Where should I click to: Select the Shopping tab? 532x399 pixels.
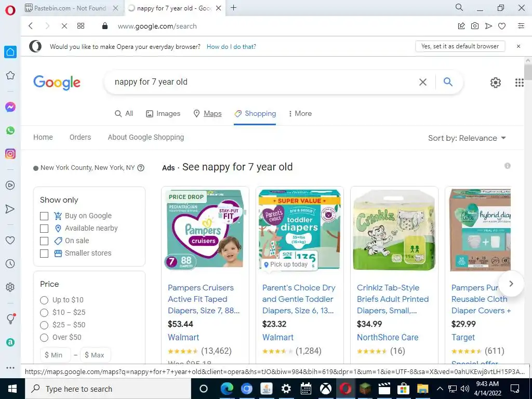point(255,114)
